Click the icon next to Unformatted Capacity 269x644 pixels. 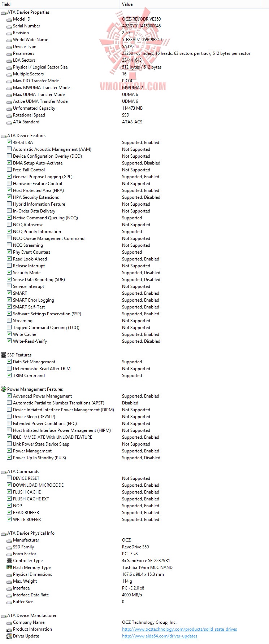pos(9,108)
